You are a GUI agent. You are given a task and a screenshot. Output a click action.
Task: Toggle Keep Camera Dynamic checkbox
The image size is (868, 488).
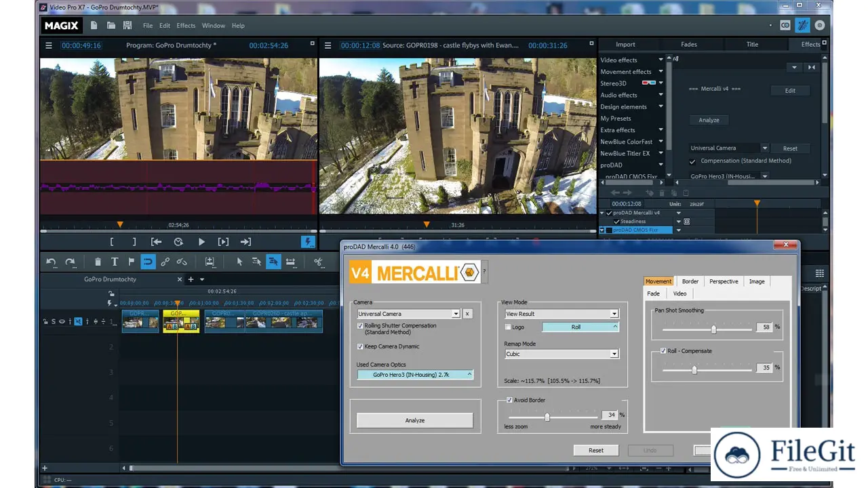click(x=360, y=346)
